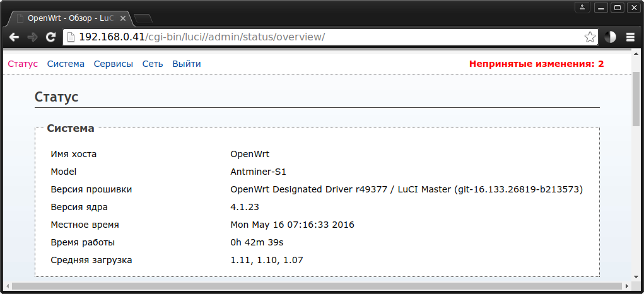Open the Система menu
The height and width of the screenshot is (294, 644).
66,64
